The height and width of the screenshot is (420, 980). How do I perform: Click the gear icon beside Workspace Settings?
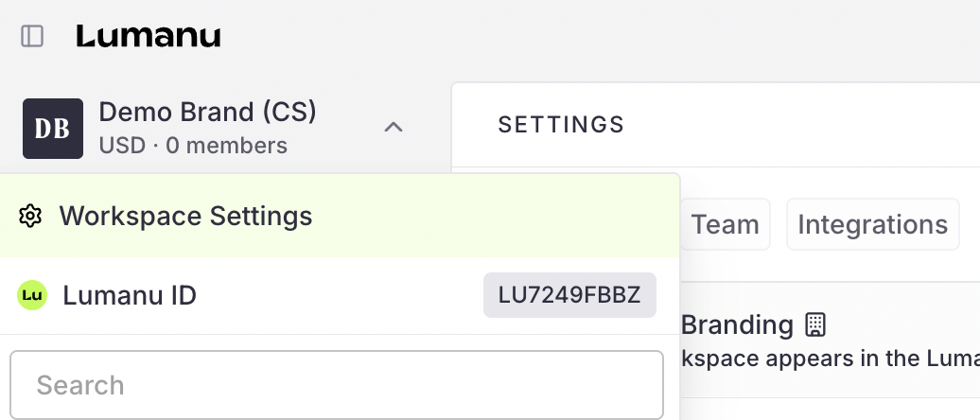[30, 217]
